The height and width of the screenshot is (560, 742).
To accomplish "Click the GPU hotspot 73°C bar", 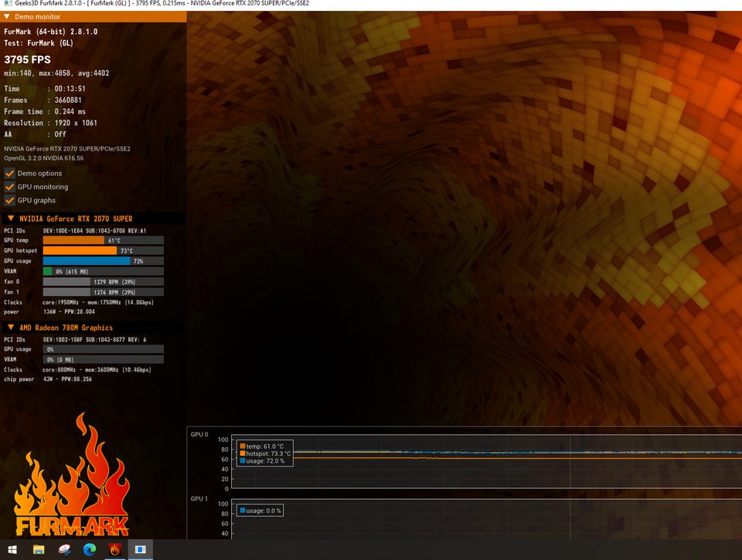I will pyautogui.click(x=103, y=251).
